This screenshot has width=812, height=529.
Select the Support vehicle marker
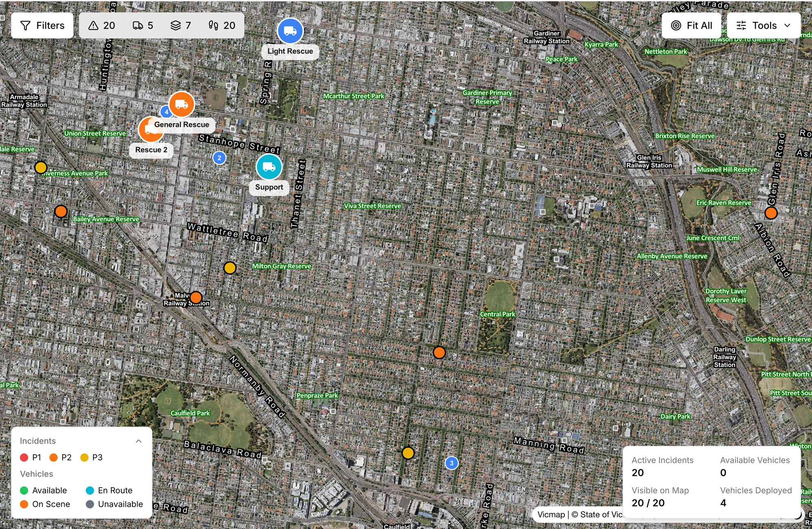click(269, 167)
